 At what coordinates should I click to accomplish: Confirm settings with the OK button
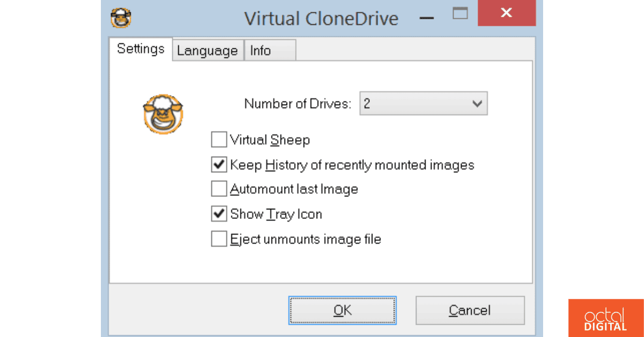(x=342, y=310)
